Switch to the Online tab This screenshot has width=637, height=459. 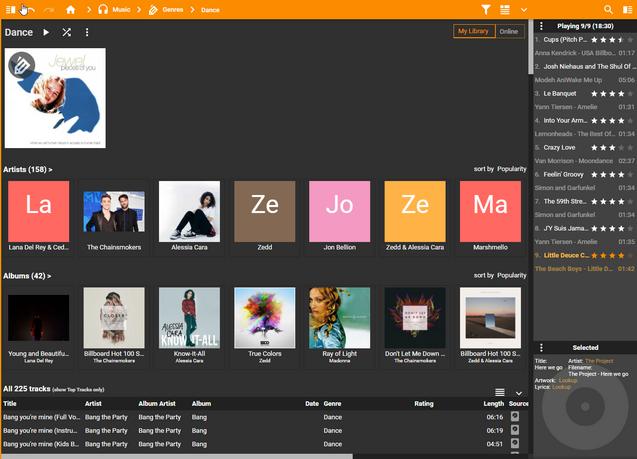click(509, 32)
